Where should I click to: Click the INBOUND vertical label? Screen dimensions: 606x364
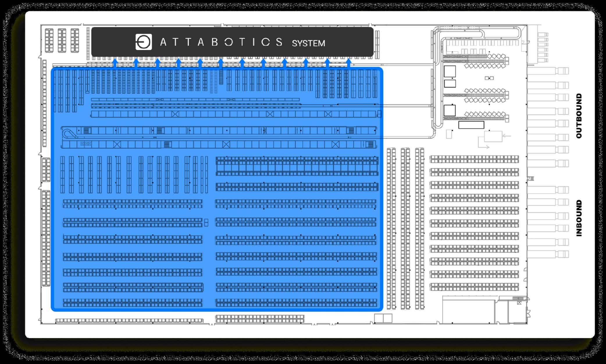tap(579, 218)
